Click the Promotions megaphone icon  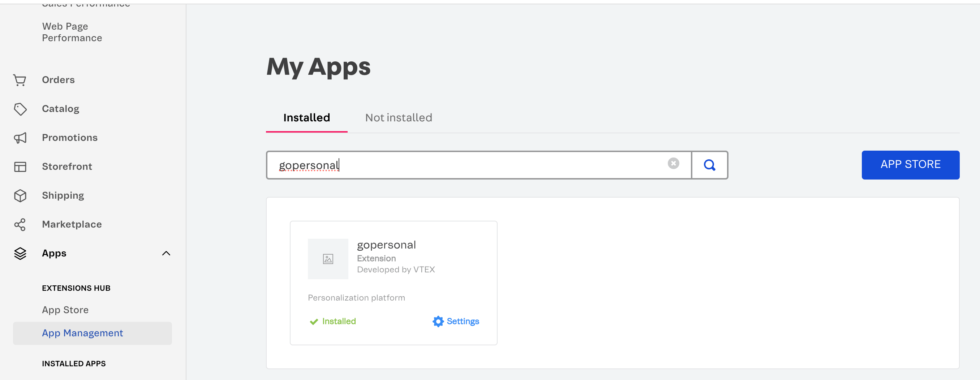[x=20, y=138]
